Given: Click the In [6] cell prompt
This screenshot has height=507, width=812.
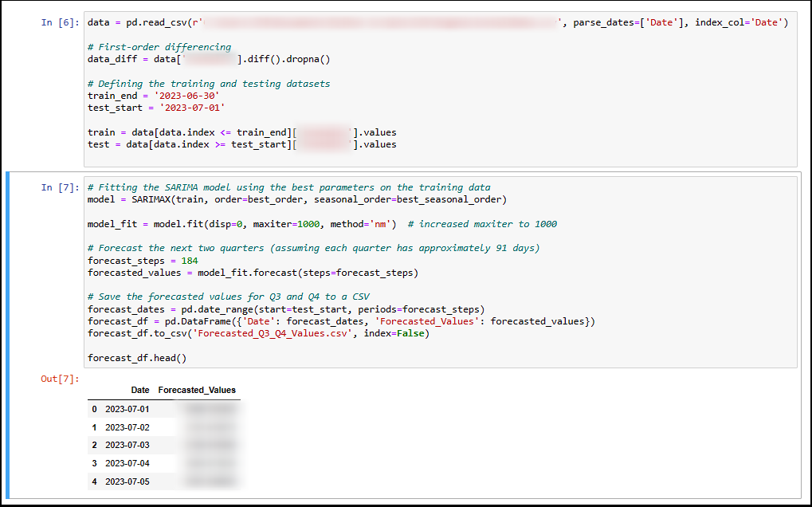Looking at the screenshot, I should (60, 23).
